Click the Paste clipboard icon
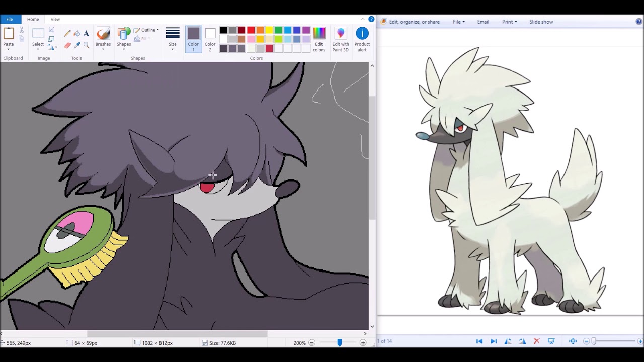 [9, 34]
